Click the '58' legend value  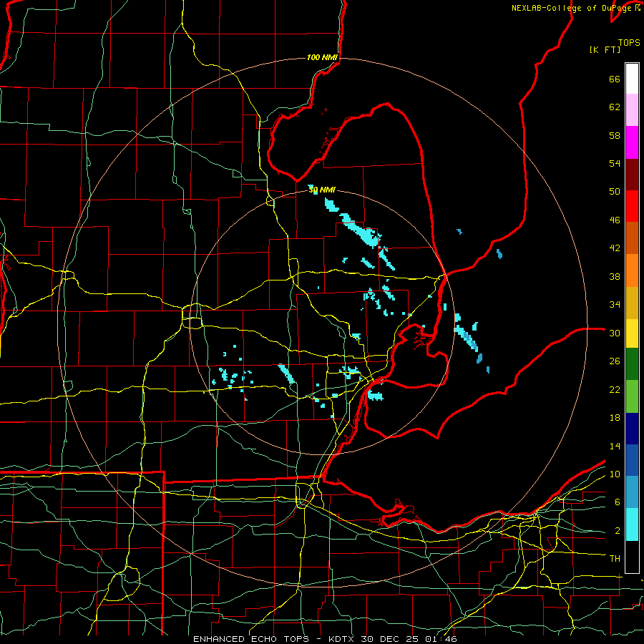pos(615,135)
